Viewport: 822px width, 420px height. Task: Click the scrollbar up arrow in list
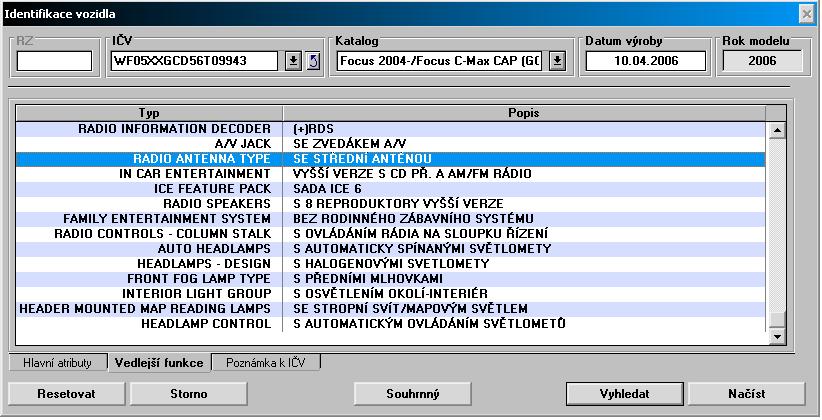774,130
